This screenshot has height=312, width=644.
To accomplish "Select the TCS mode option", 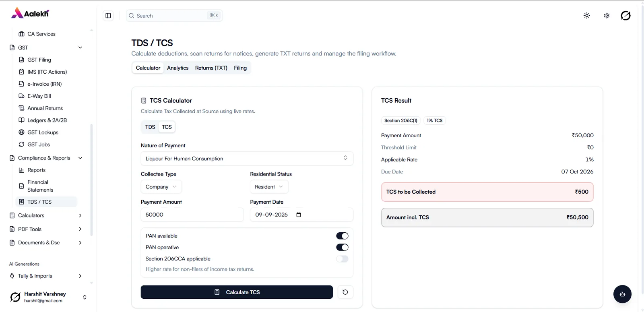I will 167,127.
